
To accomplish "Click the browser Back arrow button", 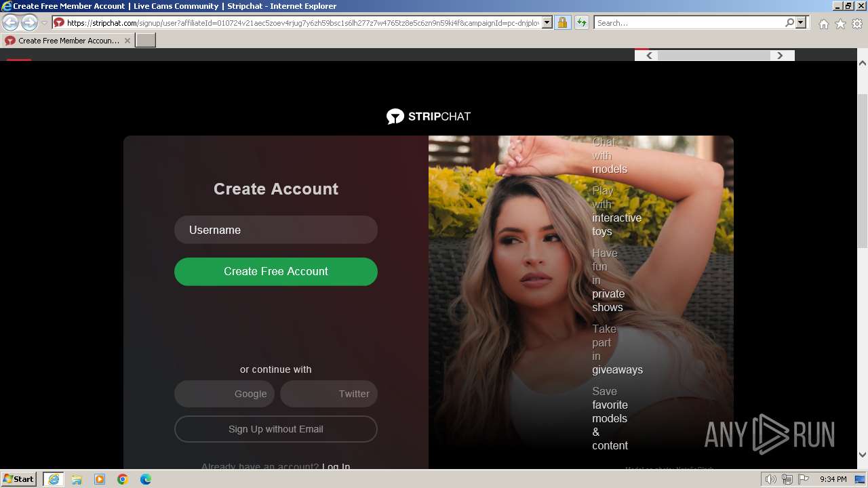I will [x=11, y=22].
